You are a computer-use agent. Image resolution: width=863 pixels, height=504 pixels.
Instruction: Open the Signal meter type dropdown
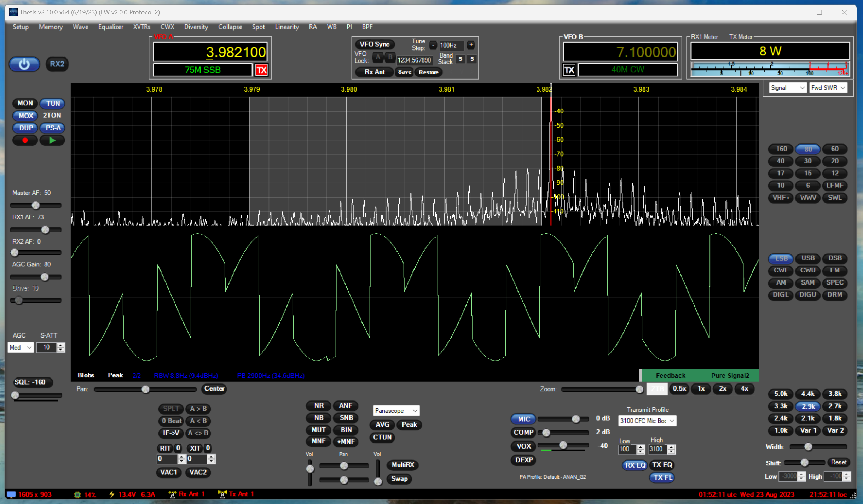point(788,88)
